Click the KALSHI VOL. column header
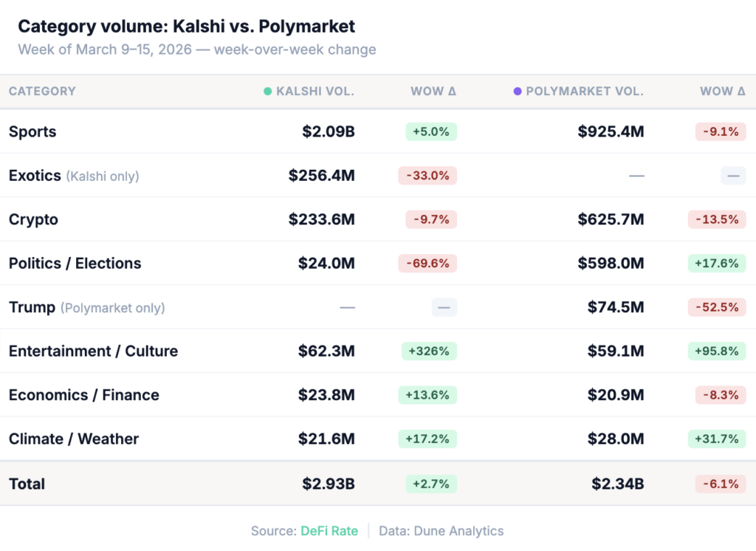This screenshot has width=756, height=551. 315,92
